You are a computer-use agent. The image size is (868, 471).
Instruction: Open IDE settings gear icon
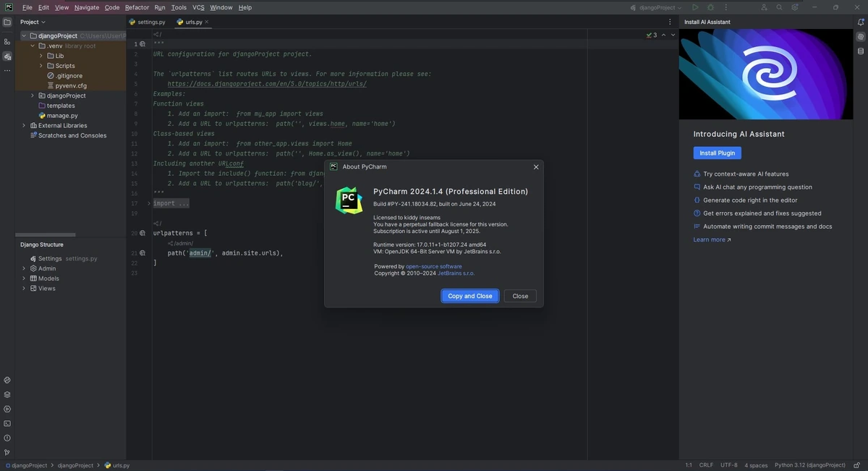click(795, 7)
